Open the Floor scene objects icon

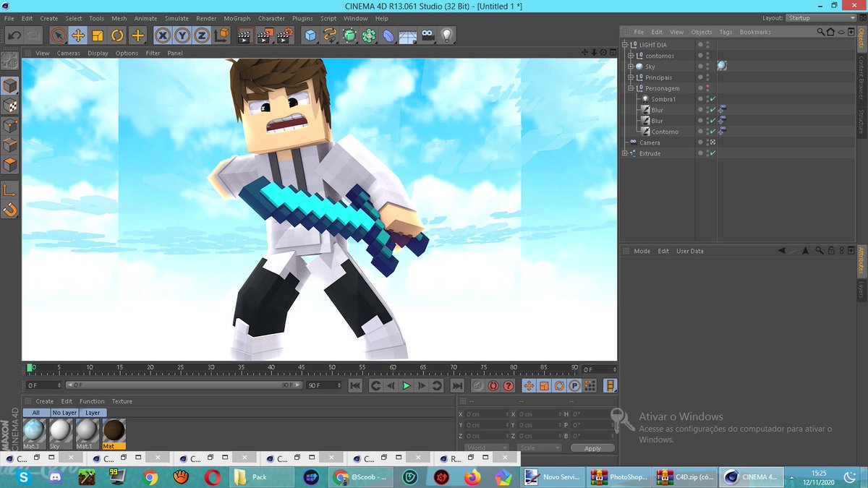point(408,35)
